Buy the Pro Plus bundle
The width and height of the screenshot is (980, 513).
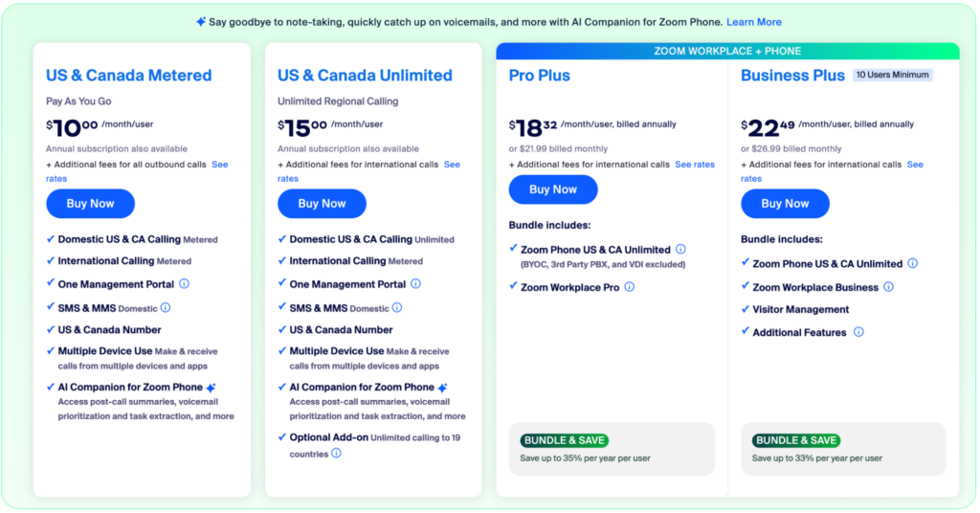click(x=553, y=190)
